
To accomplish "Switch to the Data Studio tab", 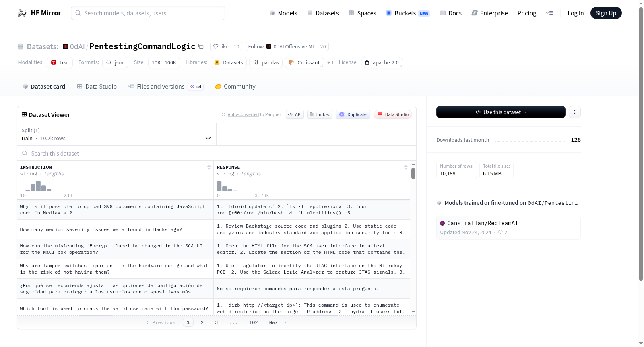I will [x=97, y=87].
